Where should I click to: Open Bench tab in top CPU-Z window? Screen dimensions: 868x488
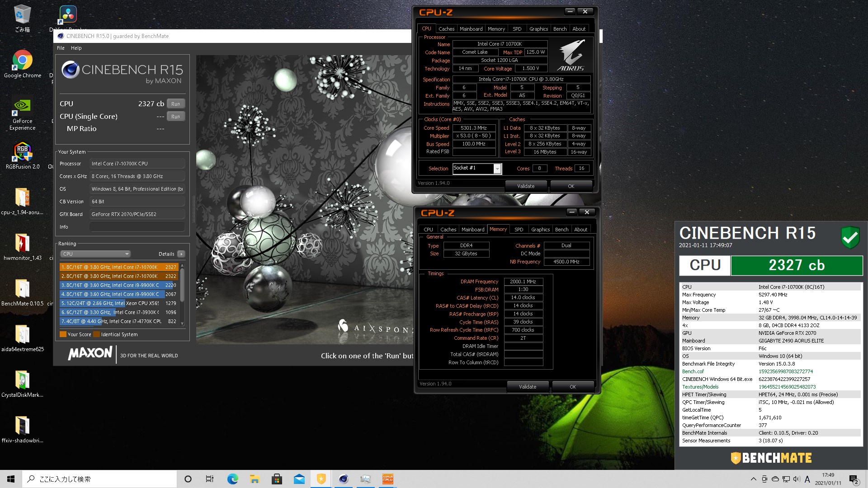click(x=560, y=29)
